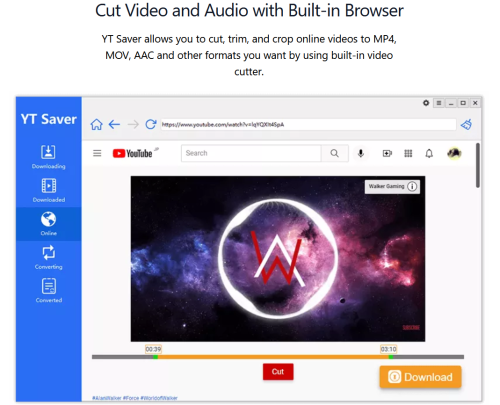500x405 pixels.
Task: Open the Converted files section
Action: [49, 291]
